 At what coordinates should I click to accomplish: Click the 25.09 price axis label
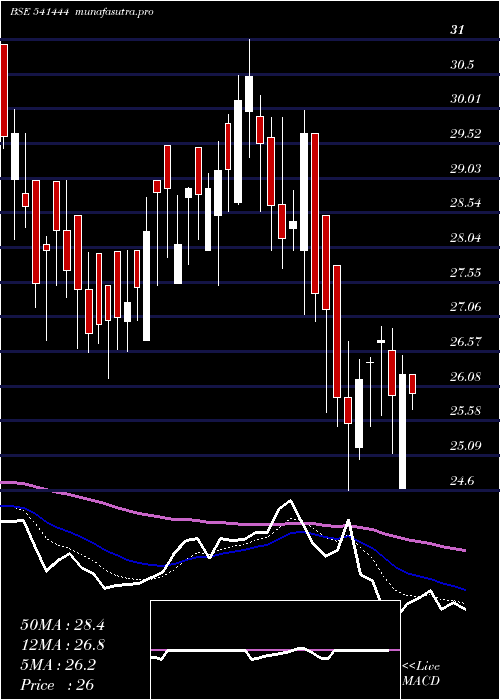[x=465, y=446]
